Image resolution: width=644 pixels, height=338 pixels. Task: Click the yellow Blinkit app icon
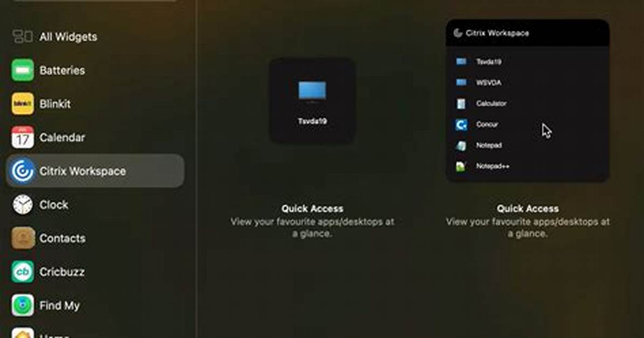pos(23,103)
